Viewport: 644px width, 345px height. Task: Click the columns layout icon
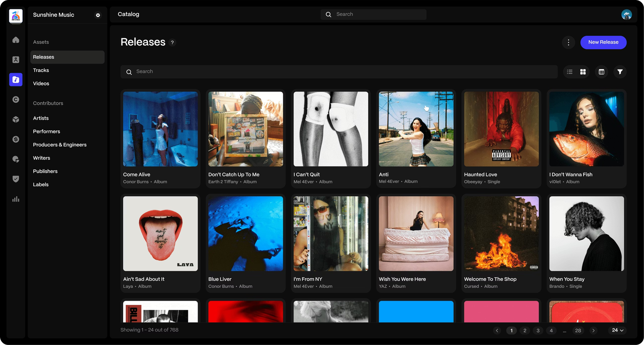601,72
